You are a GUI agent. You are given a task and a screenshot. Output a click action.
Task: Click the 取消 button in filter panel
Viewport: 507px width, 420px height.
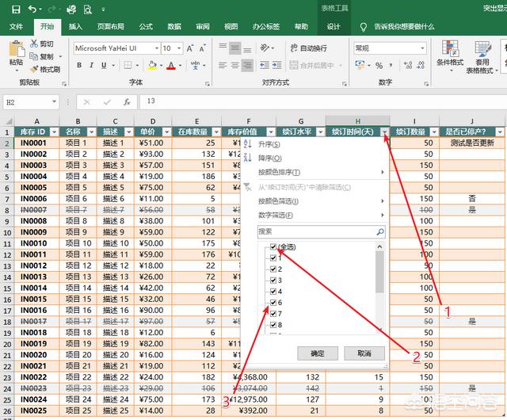tap(364, 353)
